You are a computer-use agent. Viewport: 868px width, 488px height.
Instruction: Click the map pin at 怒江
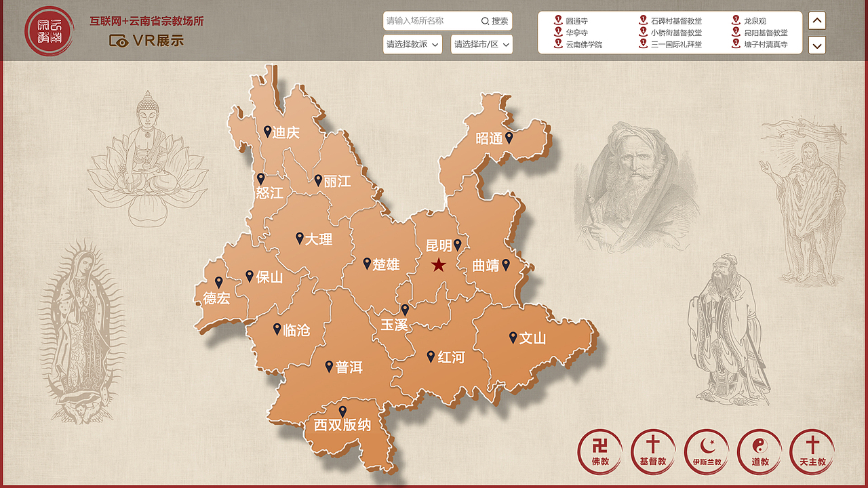[x=260, y=179]
